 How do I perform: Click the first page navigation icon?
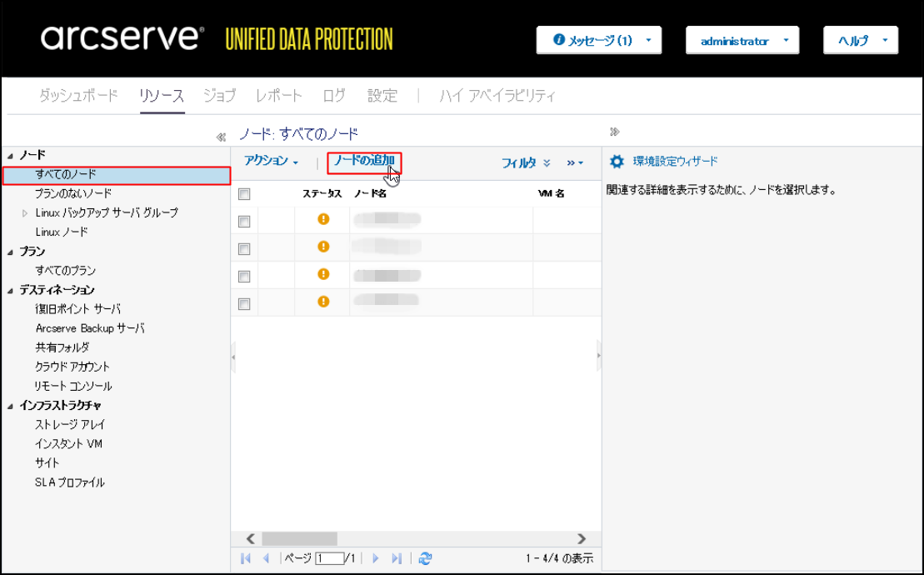pyautogui.click(x=246, y=558)
